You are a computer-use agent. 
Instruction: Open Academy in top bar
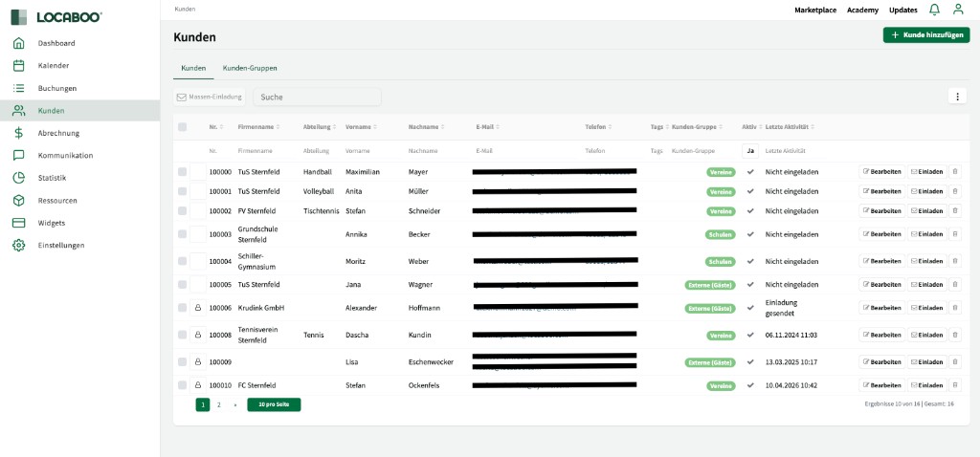tap(862, 10)
